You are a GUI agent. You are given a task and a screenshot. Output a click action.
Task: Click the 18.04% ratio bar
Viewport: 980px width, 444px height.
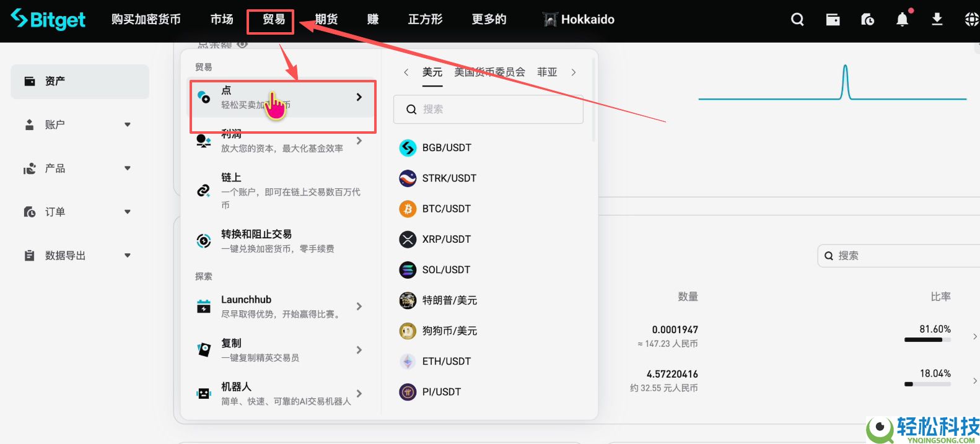[x=927, y=384]
